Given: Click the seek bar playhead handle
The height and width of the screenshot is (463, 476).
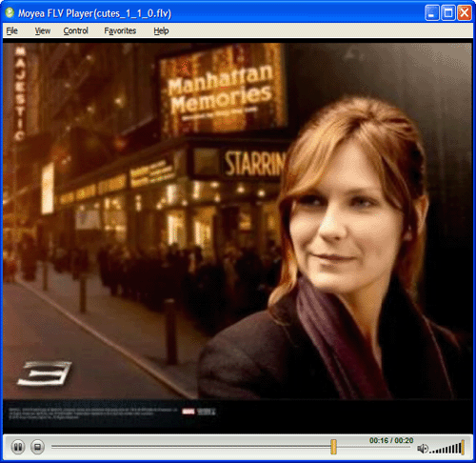Looking at the screenshot, I should point(333,447).
